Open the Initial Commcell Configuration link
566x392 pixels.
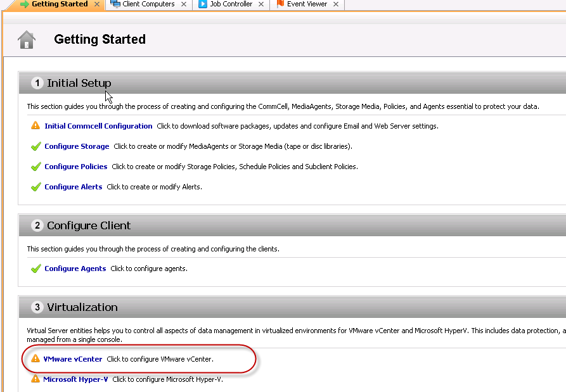pyautogui.click(x=98, y=126)
